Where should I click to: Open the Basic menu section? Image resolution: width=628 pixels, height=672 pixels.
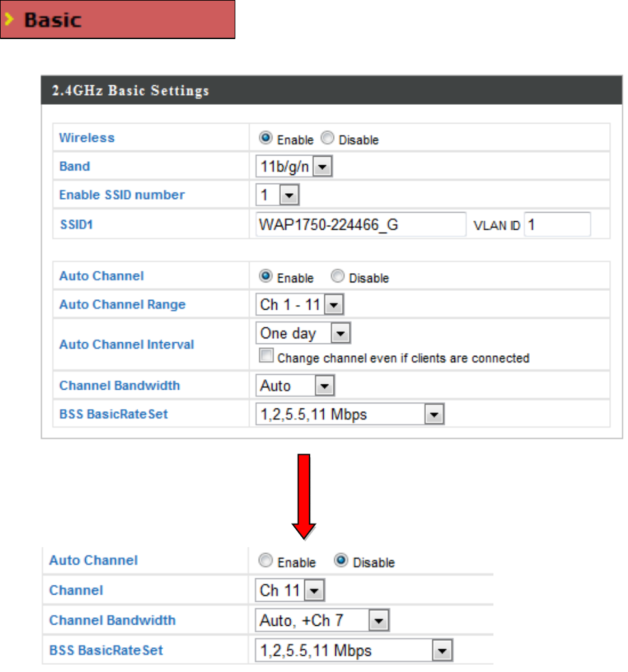coord(118,20)
